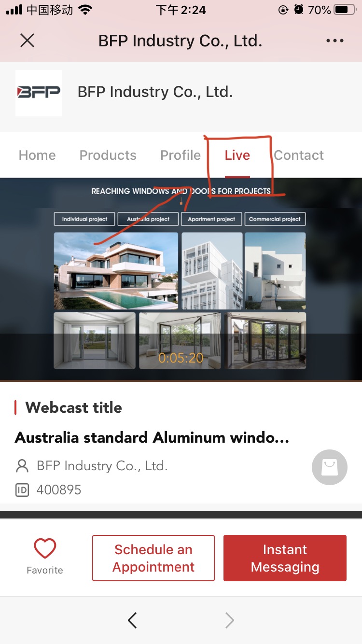
Task: Close the page with the X icon
Action: (27, 41)
